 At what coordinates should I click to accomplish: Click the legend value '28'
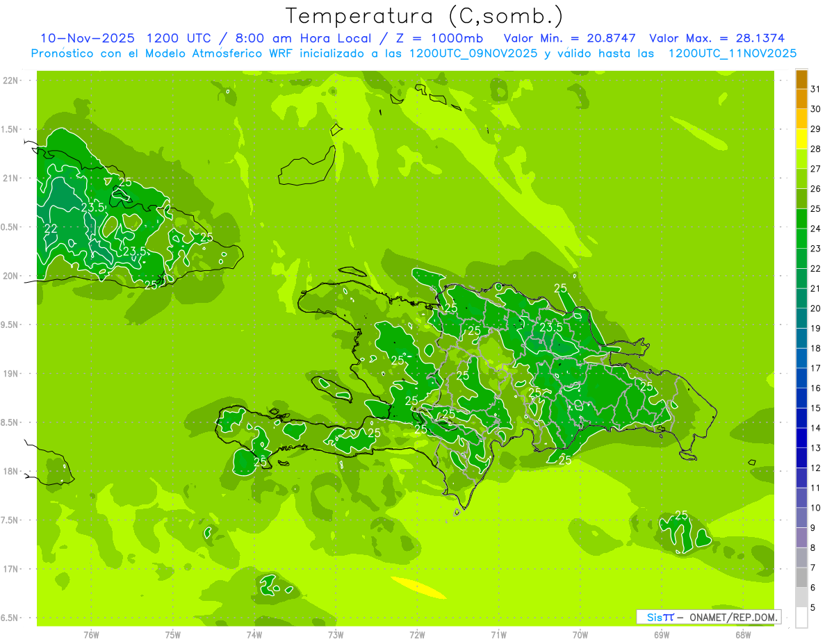tap(816, 149)
